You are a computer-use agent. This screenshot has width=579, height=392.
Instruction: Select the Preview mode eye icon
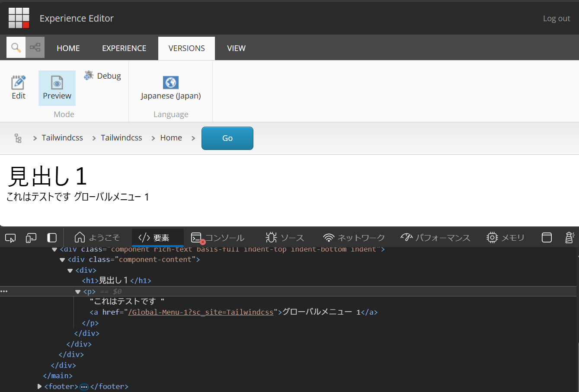57,82
